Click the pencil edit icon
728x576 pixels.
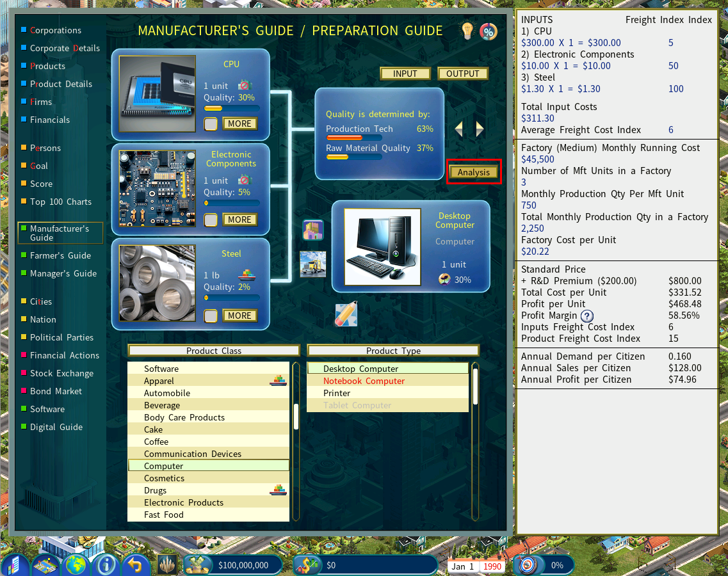346,314
